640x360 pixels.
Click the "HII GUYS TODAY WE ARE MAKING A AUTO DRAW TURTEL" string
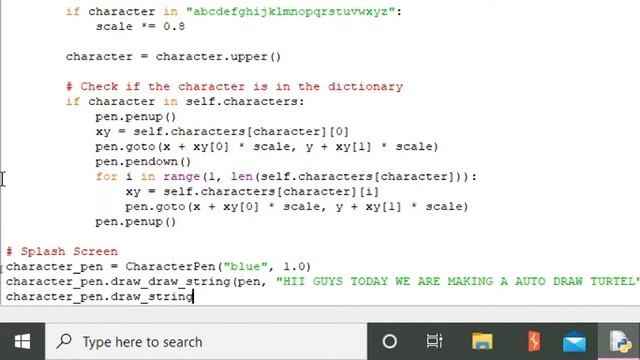pyautogui.click(x=458, y=282)
